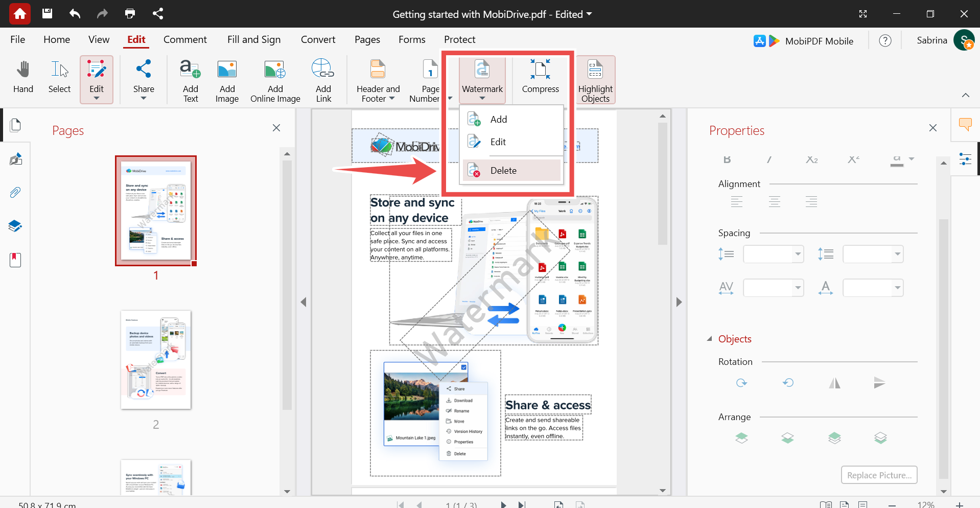This screenshot has width=980, height=508.
Task: Collapse the Objects section
Action: pos(709,339)
